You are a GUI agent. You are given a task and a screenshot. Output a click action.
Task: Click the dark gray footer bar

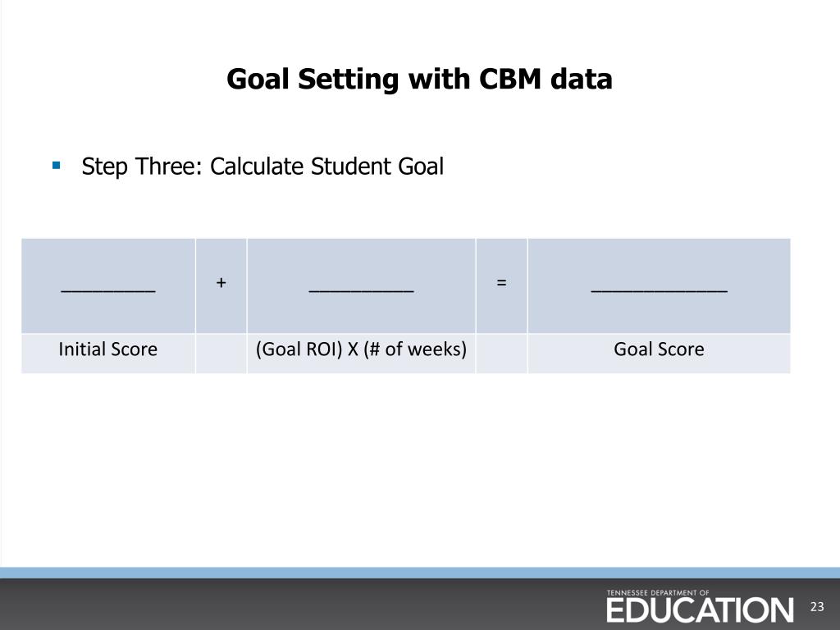[x=420, y=605]
